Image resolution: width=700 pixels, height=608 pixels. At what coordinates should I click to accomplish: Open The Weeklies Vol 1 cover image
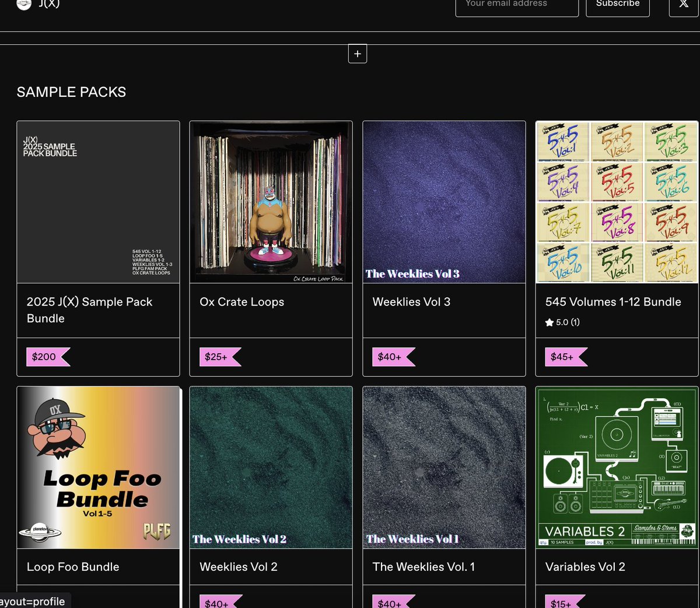tap(444, 468)
